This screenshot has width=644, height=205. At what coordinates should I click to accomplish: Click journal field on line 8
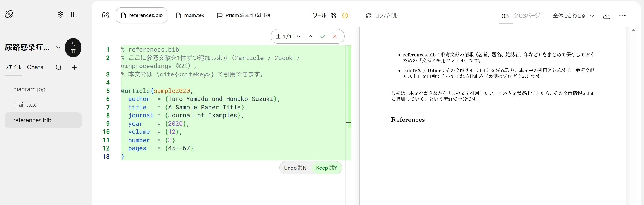(141, 115)
